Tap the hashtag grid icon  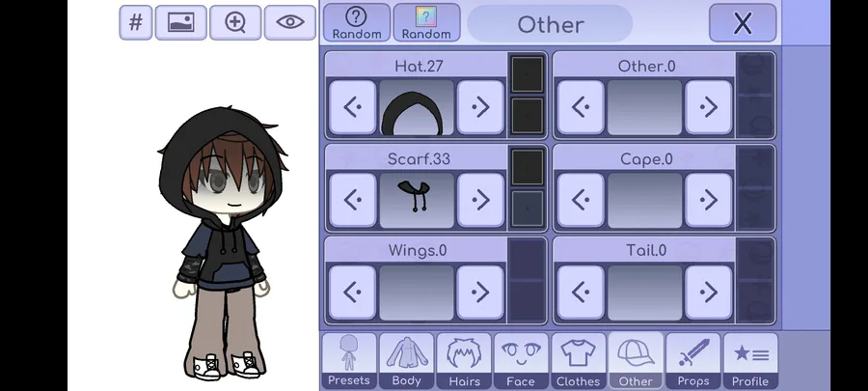point(136,23)
